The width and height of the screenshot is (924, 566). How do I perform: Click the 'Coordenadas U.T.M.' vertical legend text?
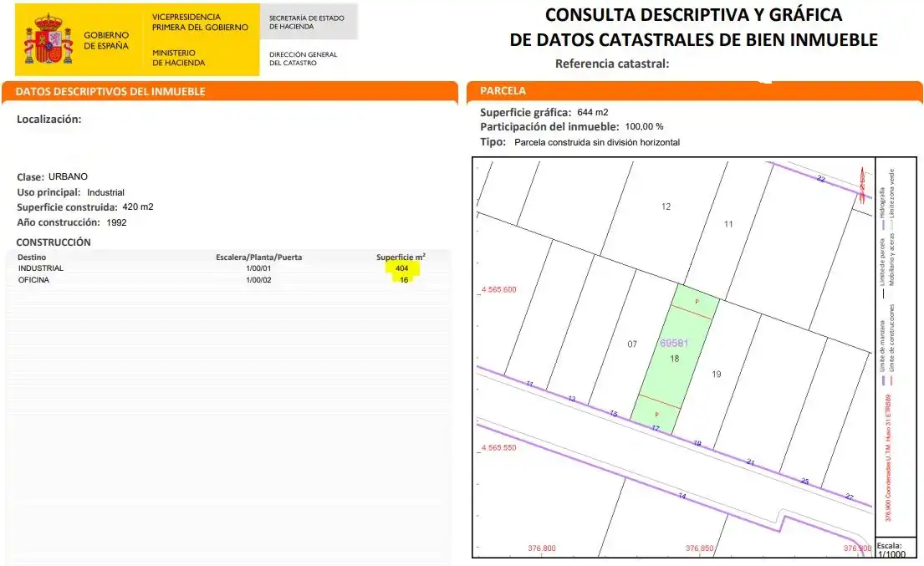888,457
